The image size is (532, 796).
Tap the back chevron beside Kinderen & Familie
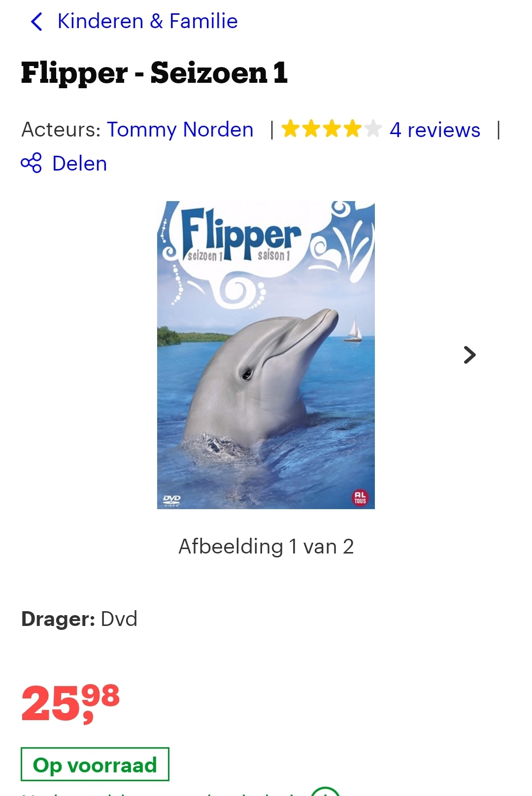36,22
